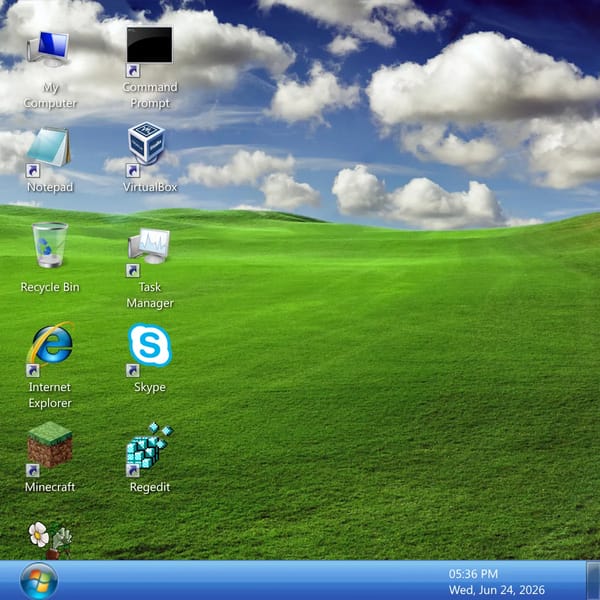The width and height of the screenshot is (600, 600).
Task: Click the taskbar clock showing 05:36 PM
Action: tap(473, 574)
